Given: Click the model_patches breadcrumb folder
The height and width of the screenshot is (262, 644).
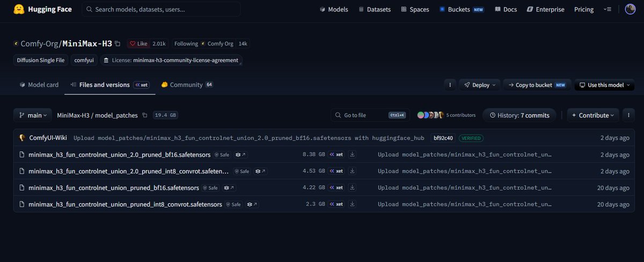Looking at the screenshot, I should 116,115.
